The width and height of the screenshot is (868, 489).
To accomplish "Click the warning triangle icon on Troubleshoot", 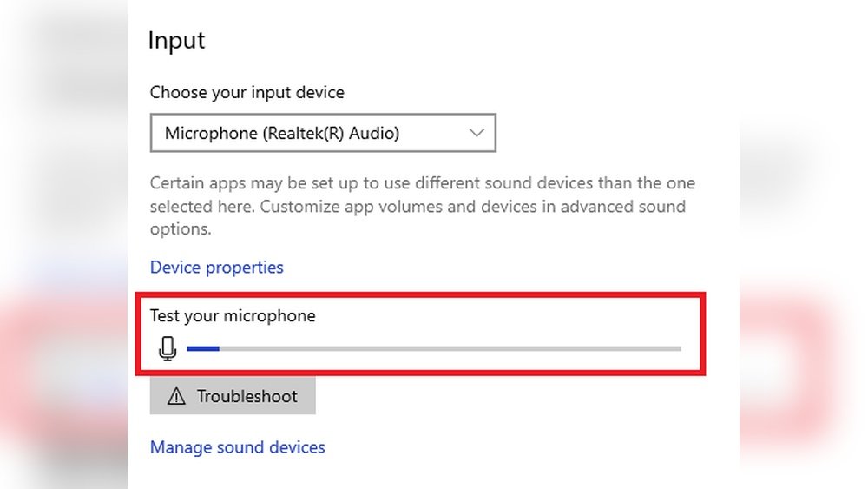I will click(177, 397).
